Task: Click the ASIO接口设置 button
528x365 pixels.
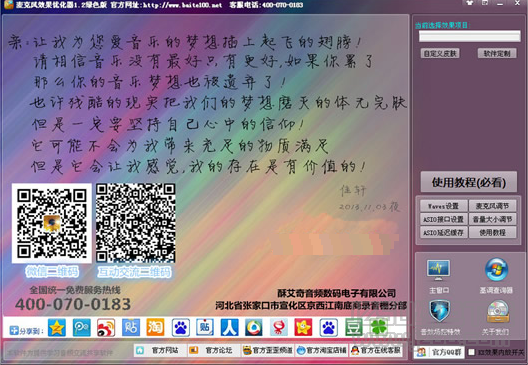Action: [x=443, y=219]
